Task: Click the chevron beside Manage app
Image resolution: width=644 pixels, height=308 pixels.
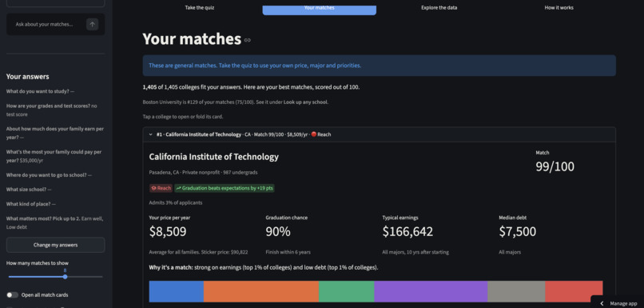Action: pos(602,303)
